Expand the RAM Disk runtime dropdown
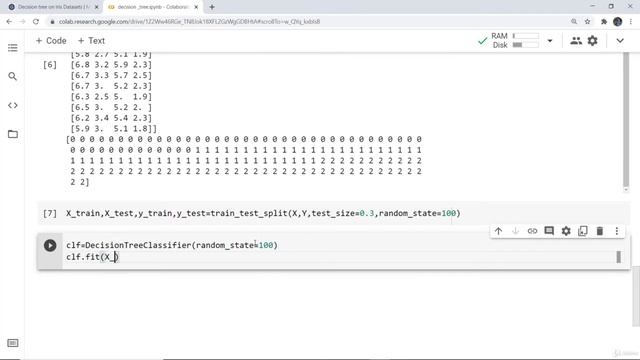The width and height of the screenshot is (640, 360). click(x=550, y=41)
